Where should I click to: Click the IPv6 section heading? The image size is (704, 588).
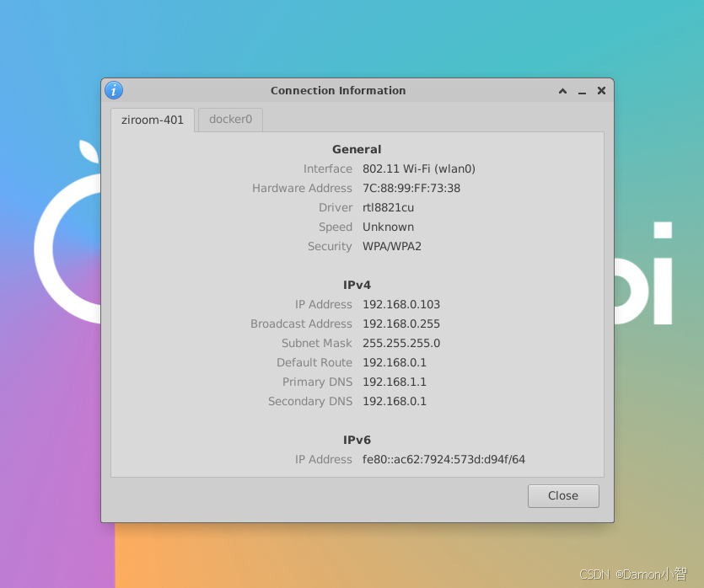(x=357, y=440)
